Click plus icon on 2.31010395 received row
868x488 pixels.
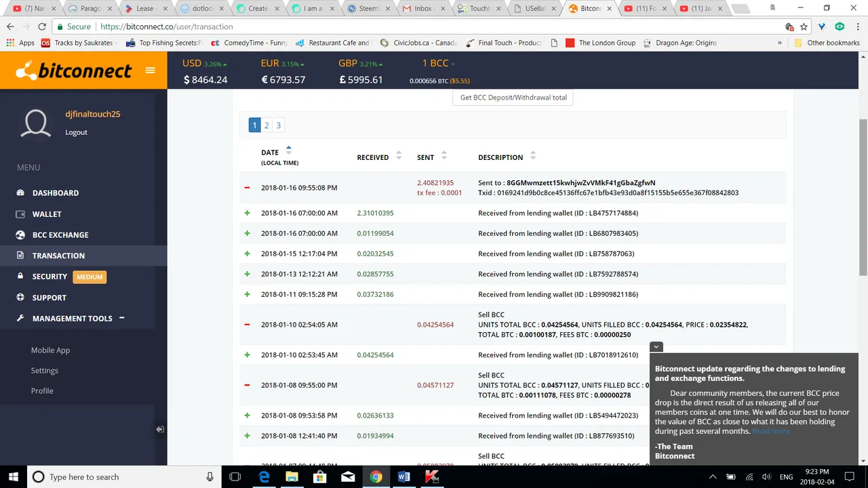[x=247, y=213]
